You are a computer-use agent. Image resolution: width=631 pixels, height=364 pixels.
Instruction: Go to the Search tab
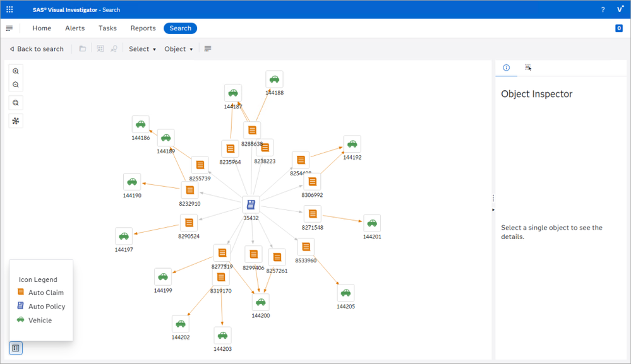click(x=180, y=28)
